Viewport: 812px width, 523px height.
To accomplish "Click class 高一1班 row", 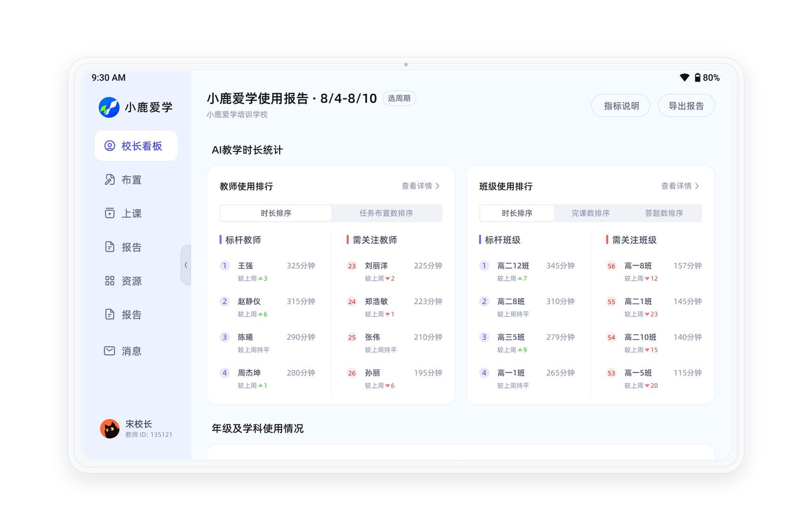I will pyautogui.click(x=527, y=378).
